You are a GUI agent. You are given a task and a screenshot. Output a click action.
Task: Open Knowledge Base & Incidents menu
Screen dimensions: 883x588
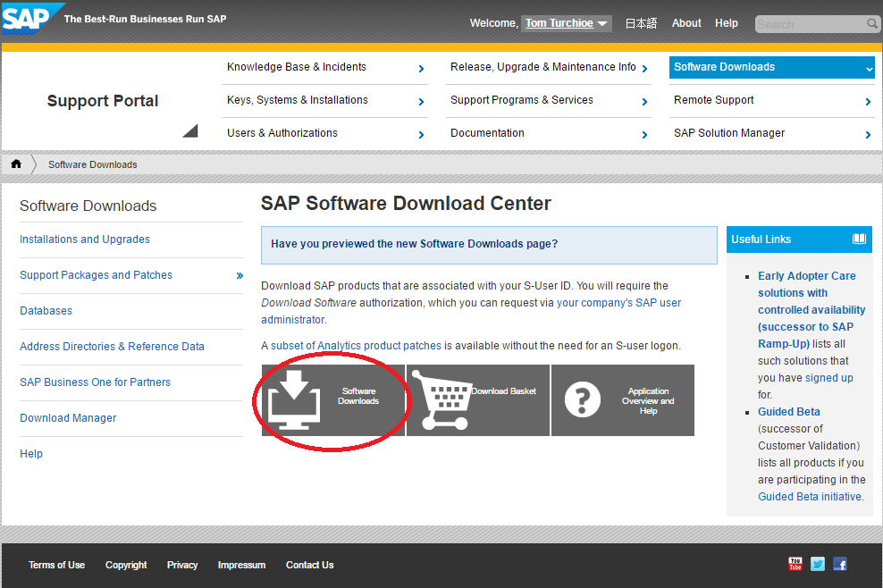(x=324, y=67)
